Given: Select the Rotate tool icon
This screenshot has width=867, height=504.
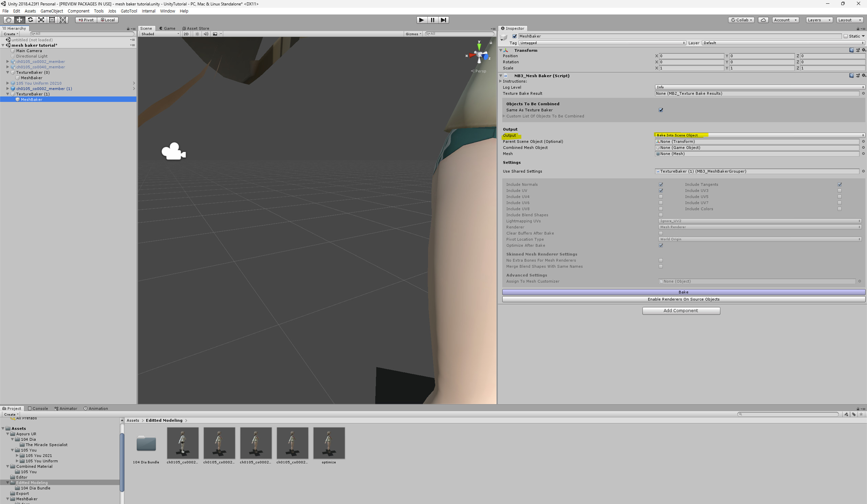Looking at the screenshot, I should pyautogui.click(x=30, y=20).
